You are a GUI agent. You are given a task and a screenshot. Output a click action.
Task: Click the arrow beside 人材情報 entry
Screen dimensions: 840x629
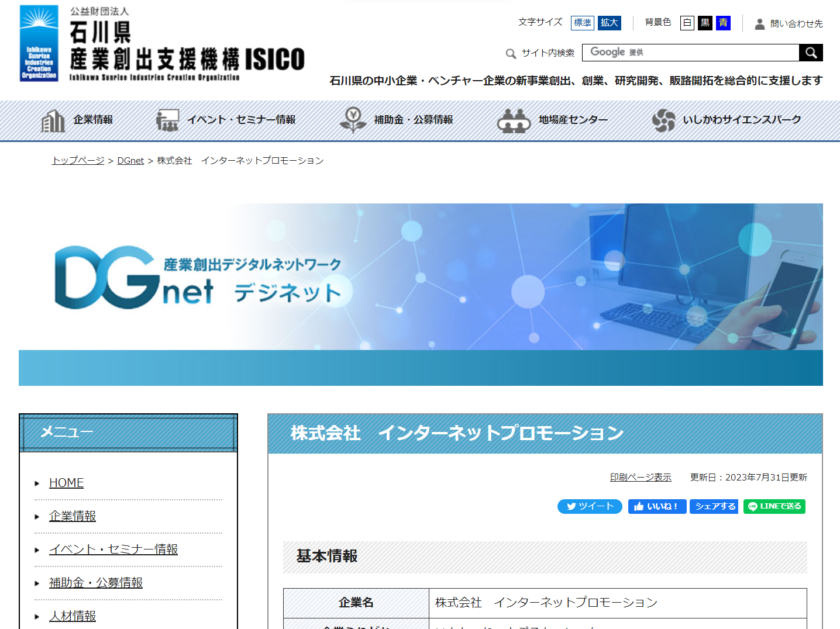(x=36, y=616)
